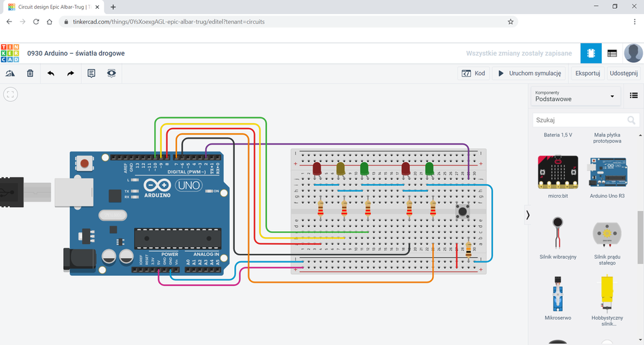This screenshot has height=345, width=644.
Task: Rotate the selected component
Action: (x=10, y=74)
